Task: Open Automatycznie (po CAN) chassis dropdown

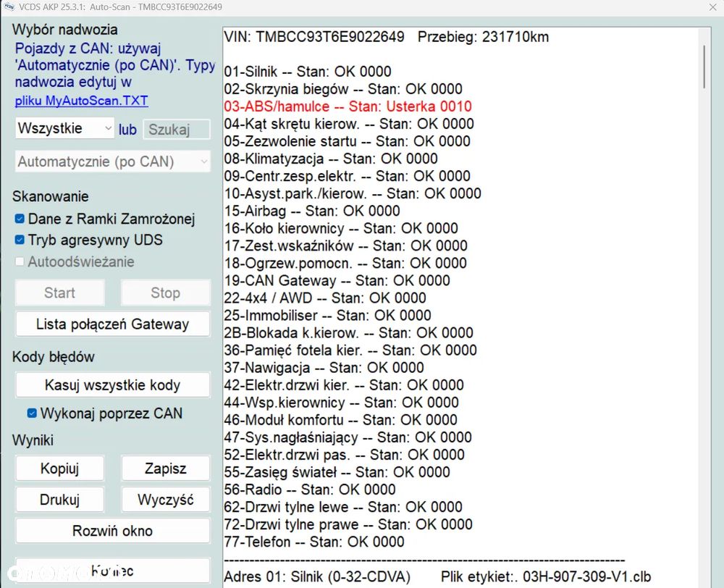Action: point(113,161)
